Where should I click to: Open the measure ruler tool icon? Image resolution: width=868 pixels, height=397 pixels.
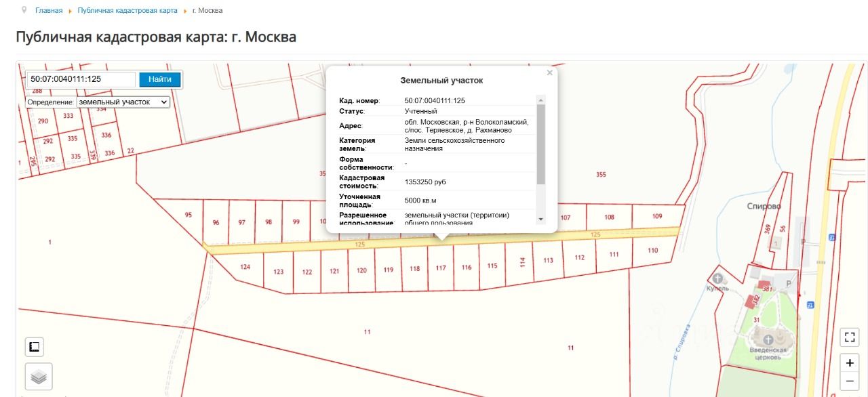(x=35, y=348)
